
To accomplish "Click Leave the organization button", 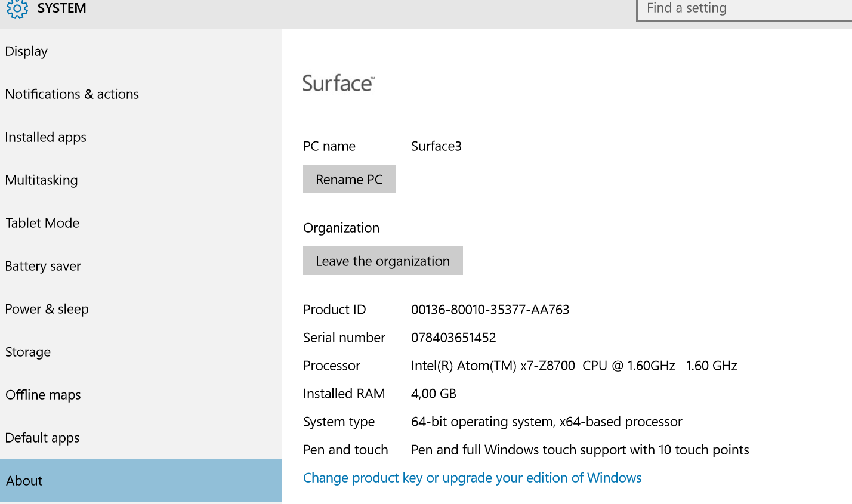I will (382, 261).
